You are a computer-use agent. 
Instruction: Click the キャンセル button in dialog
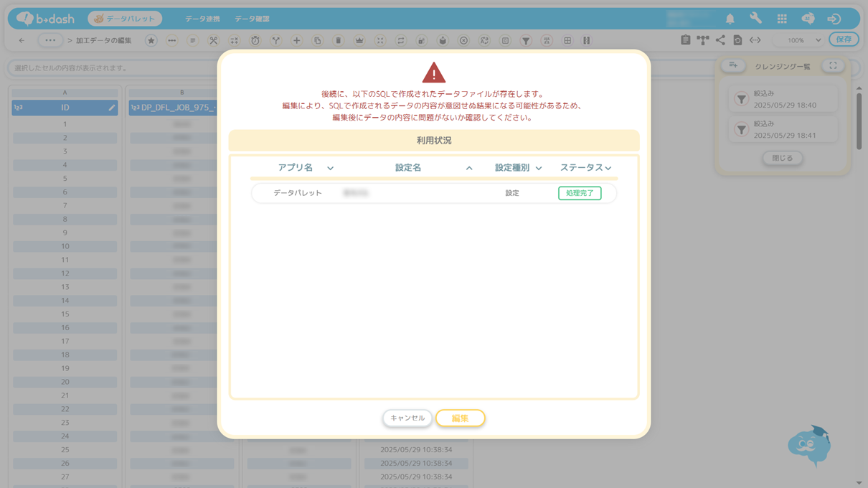click(407, 418)
